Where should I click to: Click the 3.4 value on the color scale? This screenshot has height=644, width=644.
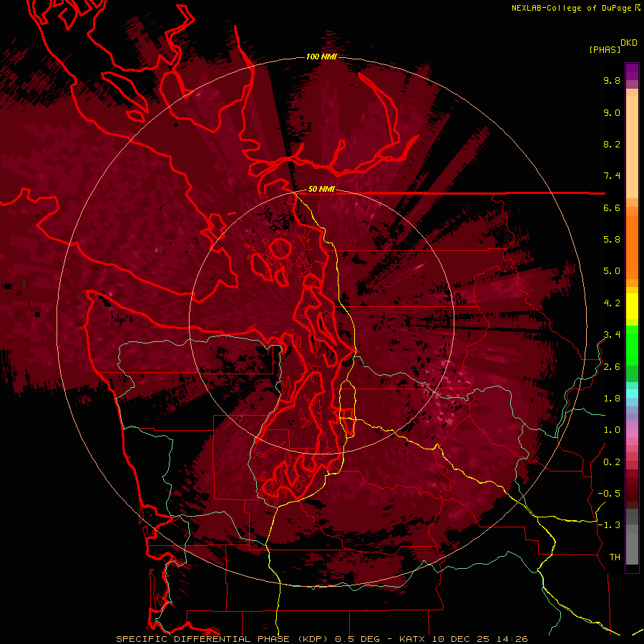pyautogui.click(x=612, y=335)
